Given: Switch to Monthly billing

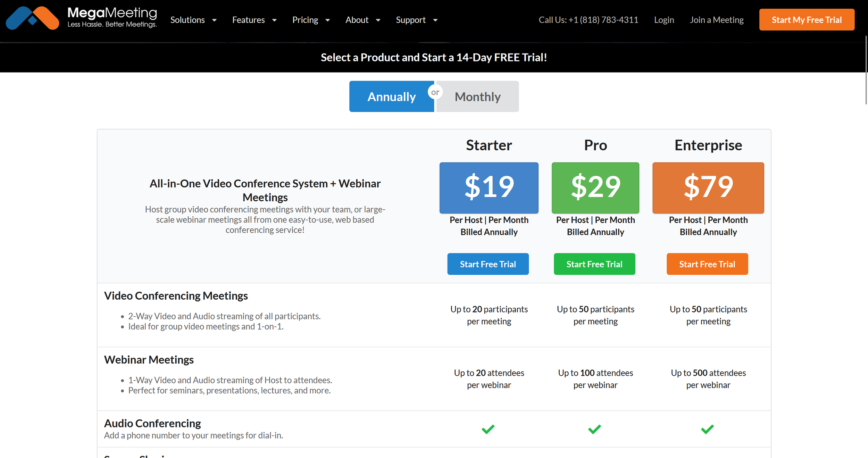Looking at the screenshot, I should point(478,97).
